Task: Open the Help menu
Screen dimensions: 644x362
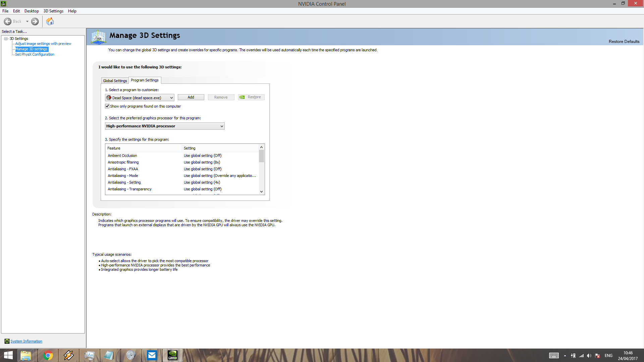Action: pyautogui.click(x=72, y=11)
